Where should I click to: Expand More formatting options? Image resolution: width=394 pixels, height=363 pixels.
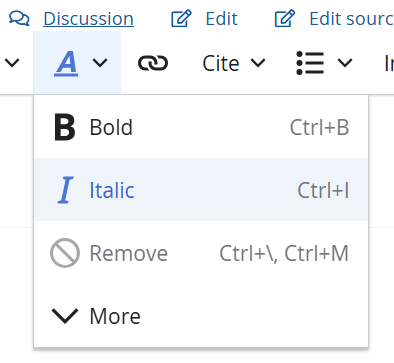201,316
